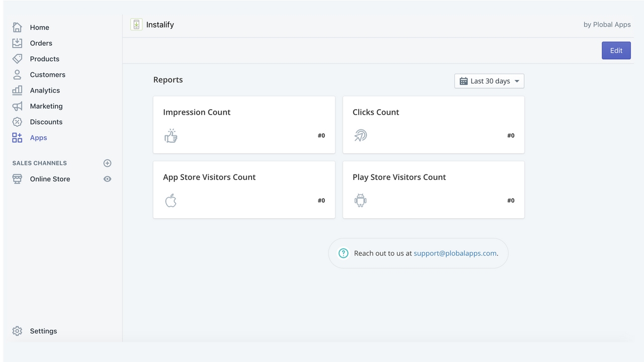Click the Impression Count report card
This screenshot has width=644, height=362.
(x=244, y=125)
